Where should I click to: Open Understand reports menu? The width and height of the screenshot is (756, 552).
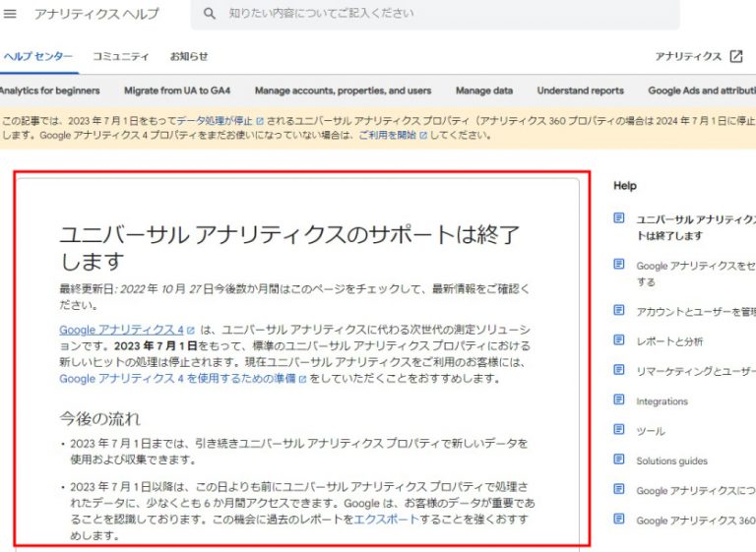(x=581, y=91)
